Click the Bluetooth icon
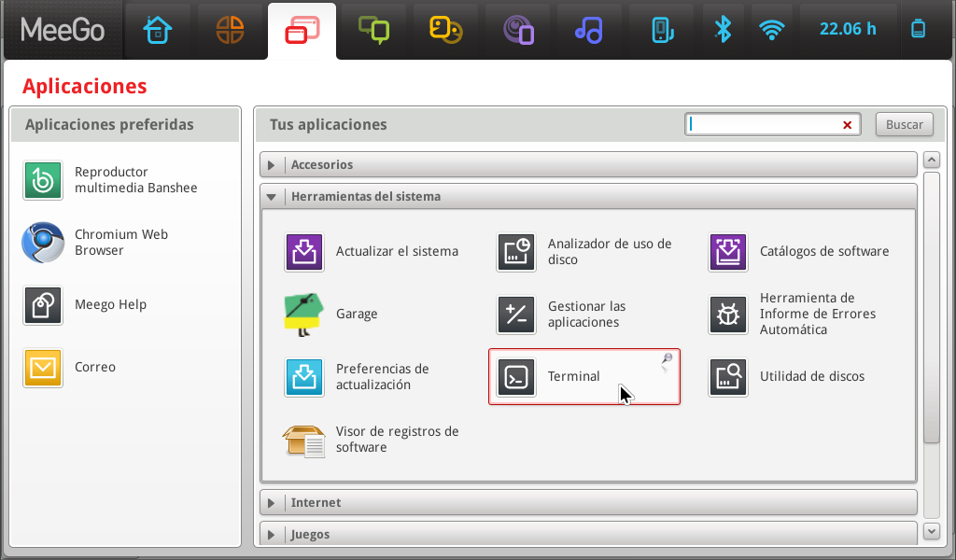956x560 pixels. [x=724, y=29]
